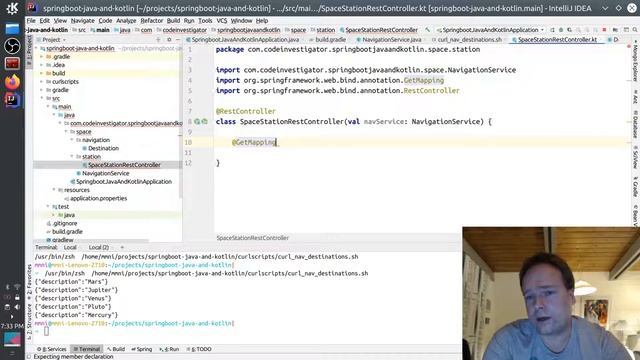This screenshot has height=360, width=640.
Task: Click IntelliJ IDEA icon in the dock
Action: pos(12,100)
